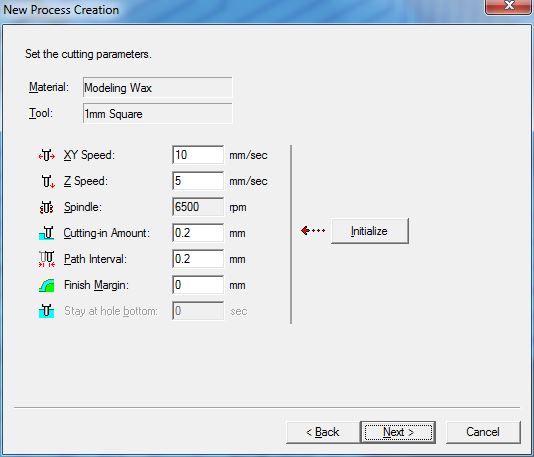This screenshot has width=534, height=457.
Task: Cancel the new process creation
Action: (x=483, y=432)
